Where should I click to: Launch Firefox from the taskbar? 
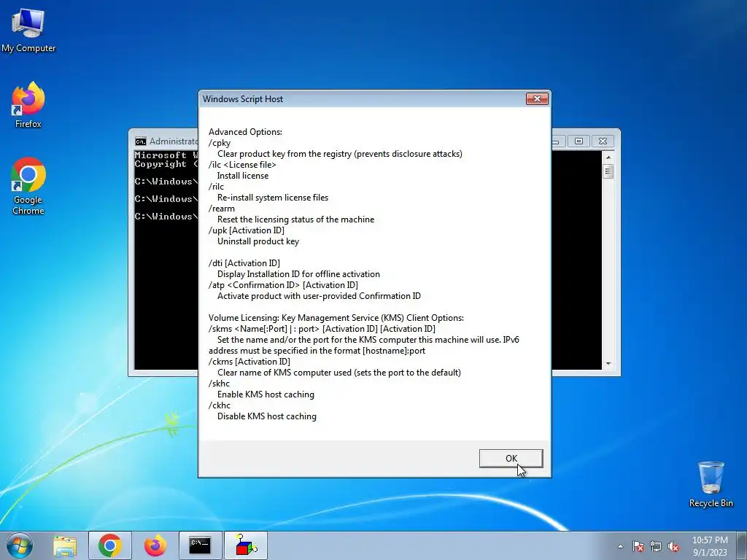pos(155,545)
